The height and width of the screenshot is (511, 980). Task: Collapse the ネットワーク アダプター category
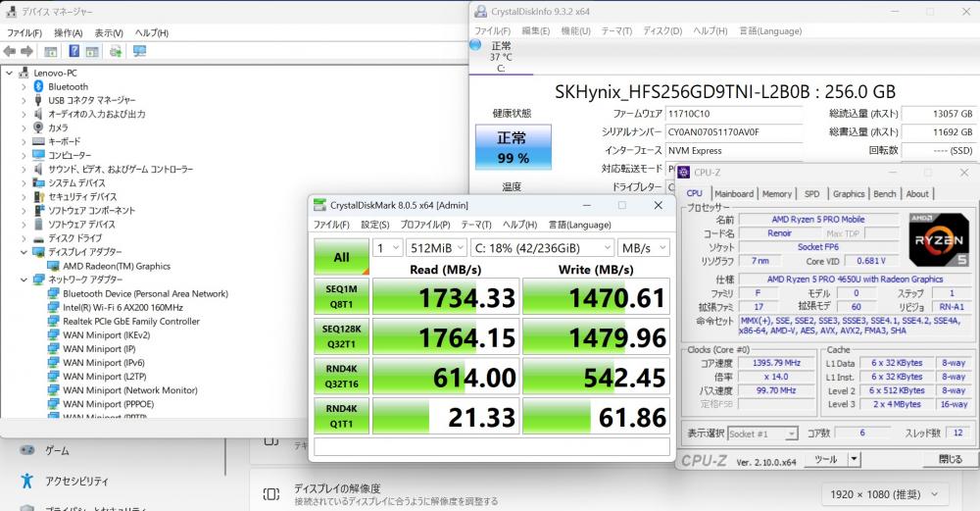coord(24,280)
